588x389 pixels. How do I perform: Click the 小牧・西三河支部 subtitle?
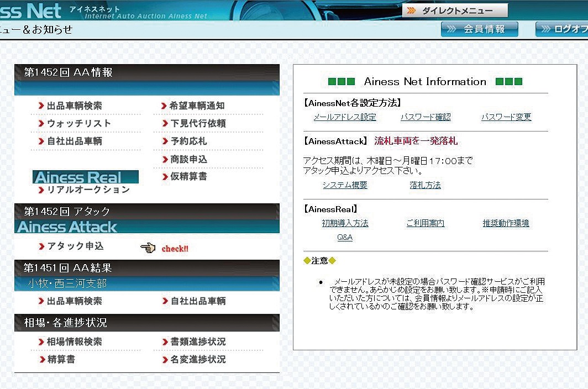coord(67,283)
